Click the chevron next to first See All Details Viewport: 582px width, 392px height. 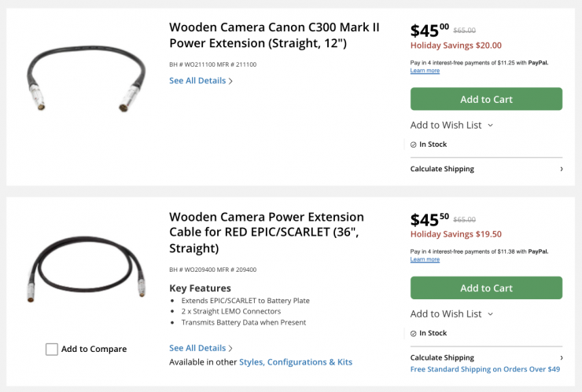coord(230,81)
